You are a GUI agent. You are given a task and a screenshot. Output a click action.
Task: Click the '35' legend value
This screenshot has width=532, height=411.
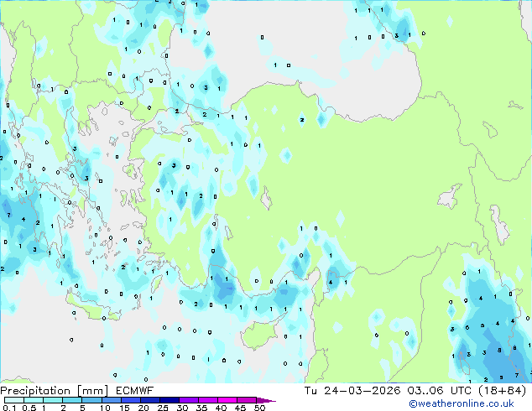point(201,408)
